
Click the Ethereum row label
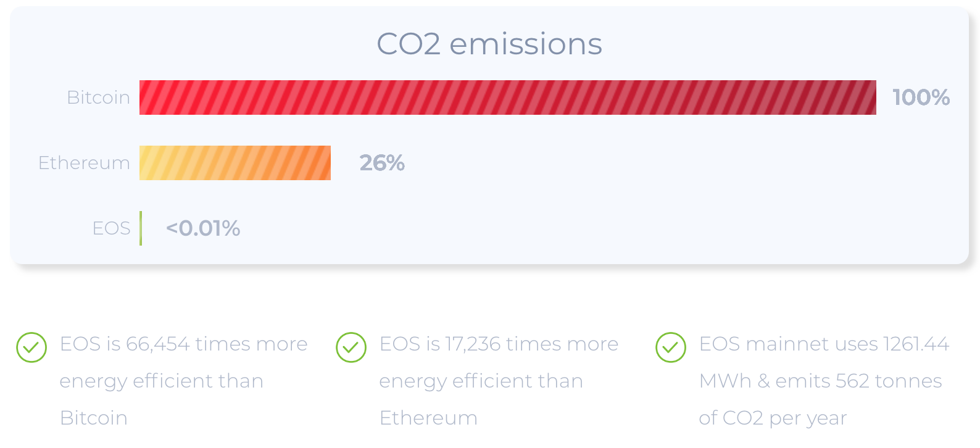pyautogui.click(x=85, y=163)
